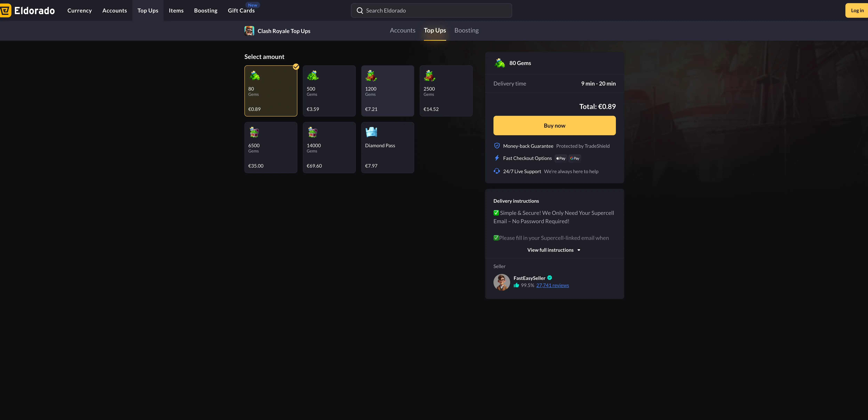Click the Apple Pay icon
Screen dimensions: 868x420
pos(561,158)
